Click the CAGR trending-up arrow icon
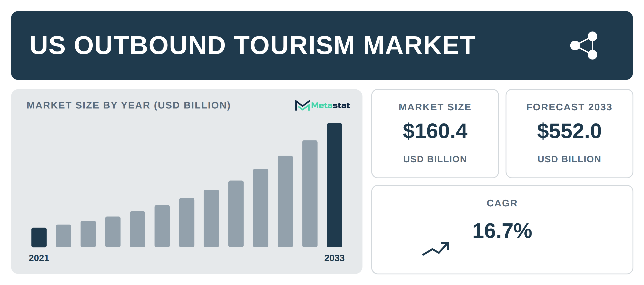644x285 pixels. pos(436,248)
